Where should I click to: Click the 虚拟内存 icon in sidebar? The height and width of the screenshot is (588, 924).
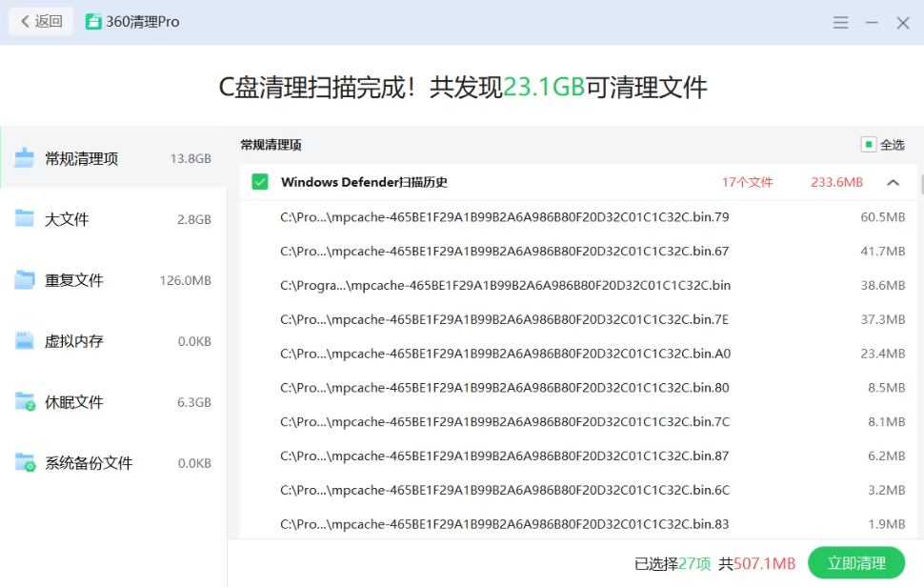point(25,341)
